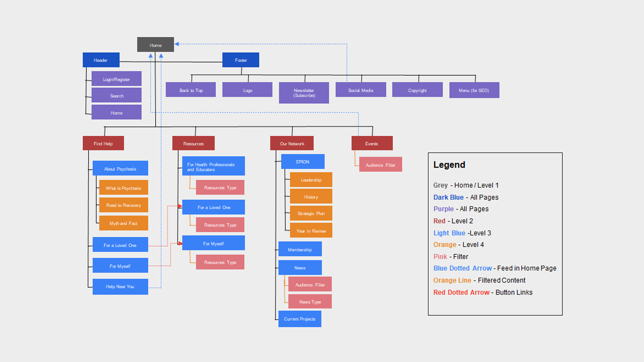
Task: Click the purple Search box under Header
Action: 116,95
